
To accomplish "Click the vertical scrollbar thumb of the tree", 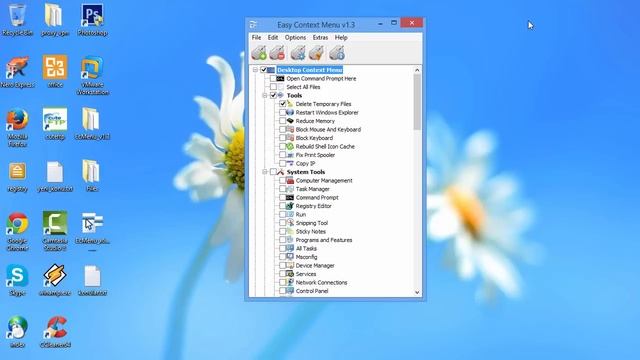I will [x=417, y=102].
